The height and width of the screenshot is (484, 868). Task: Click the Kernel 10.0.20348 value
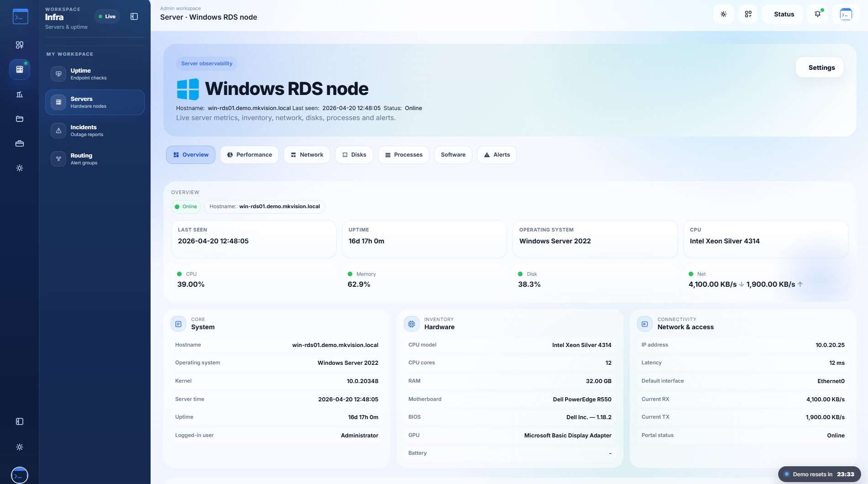pyautogui.click(x=362, y=381)
